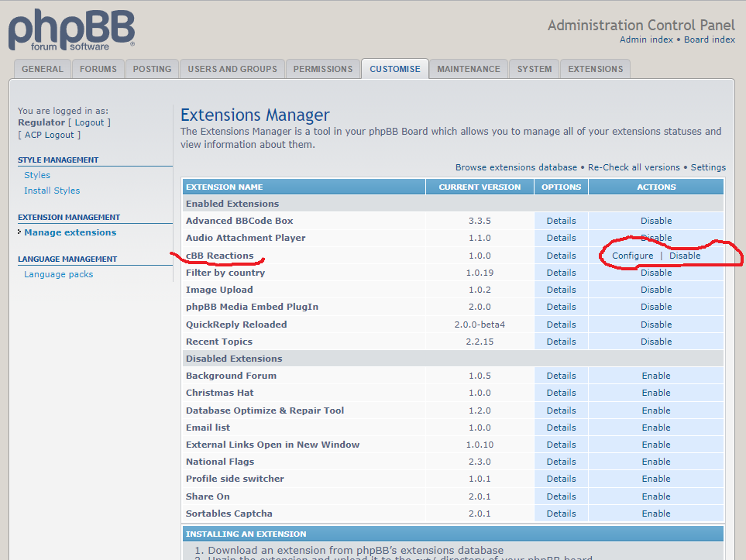Disable the Audio Attachment Player extension
Screen dimensions: 746x560
tap(656, 238)
